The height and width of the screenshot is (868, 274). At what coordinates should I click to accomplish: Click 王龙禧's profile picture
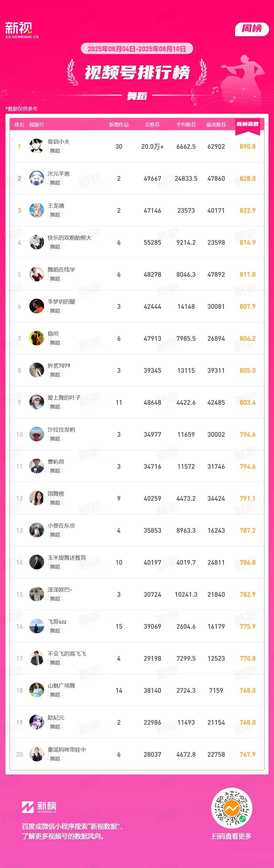coord(36,210)
